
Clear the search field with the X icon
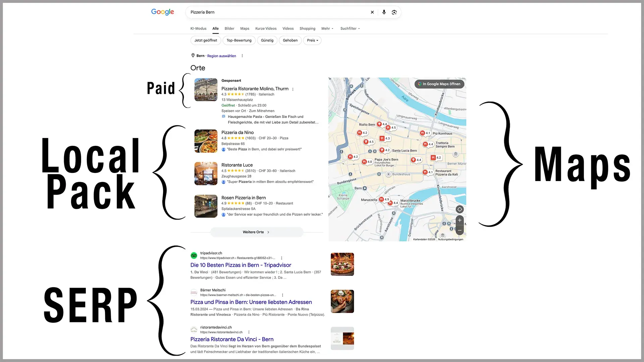(372, 12)
